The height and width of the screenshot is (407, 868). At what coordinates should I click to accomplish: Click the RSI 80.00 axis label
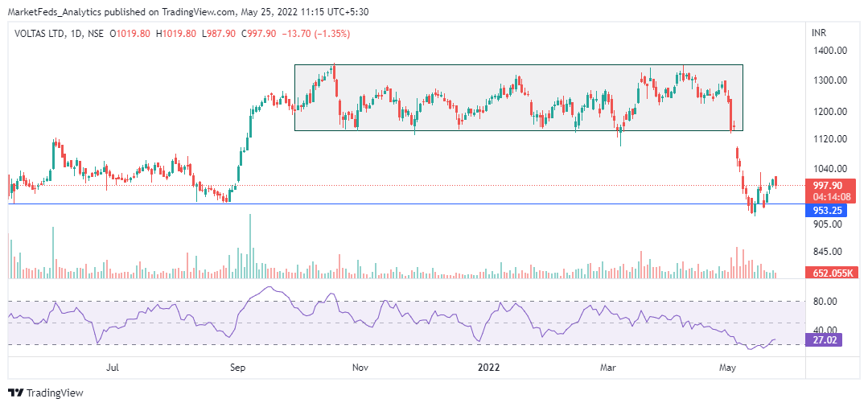(x=825, y=302)
